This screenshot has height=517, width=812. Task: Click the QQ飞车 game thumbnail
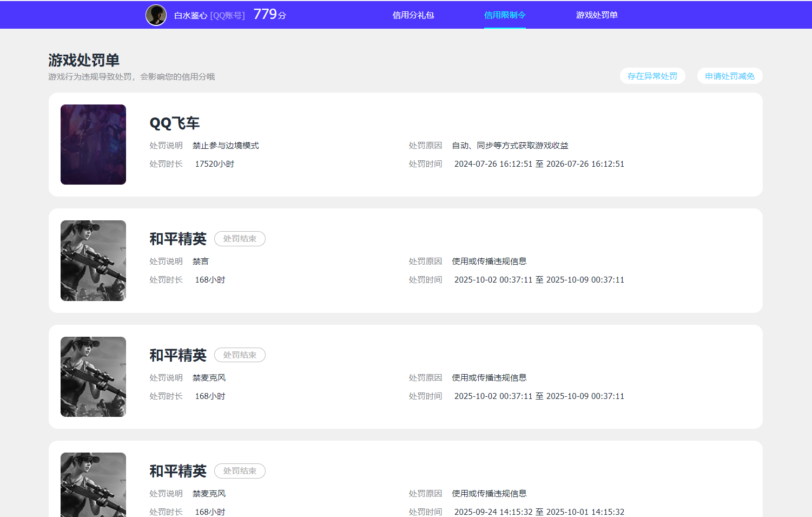point(93,144)
